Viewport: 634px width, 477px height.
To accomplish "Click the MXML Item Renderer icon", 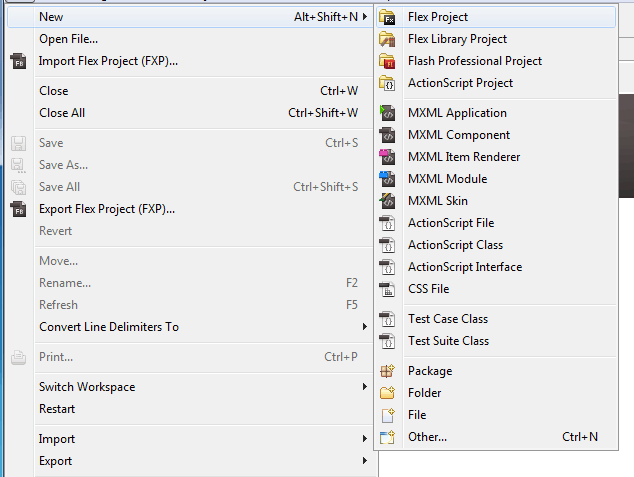I will click(x=387, y=157).
